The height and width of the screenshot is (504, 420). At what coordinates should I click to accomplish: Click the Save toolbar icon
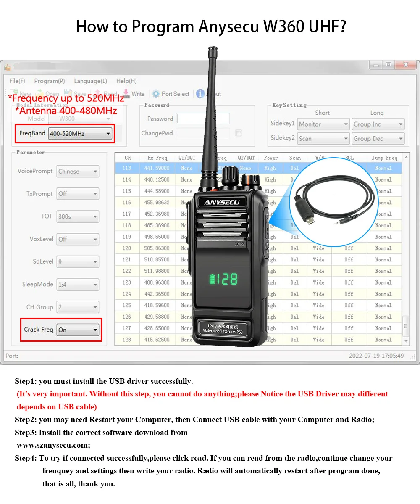pyautogui.click(x=68, y=93)
